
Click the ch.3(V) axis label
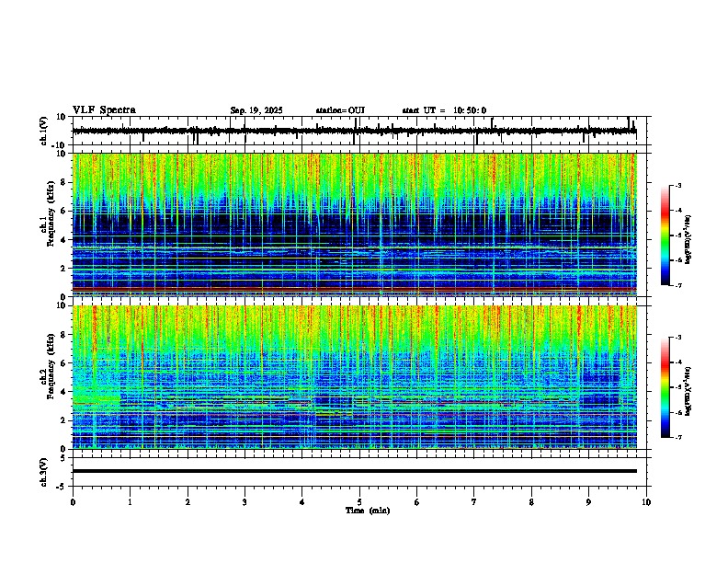[44, 472]
